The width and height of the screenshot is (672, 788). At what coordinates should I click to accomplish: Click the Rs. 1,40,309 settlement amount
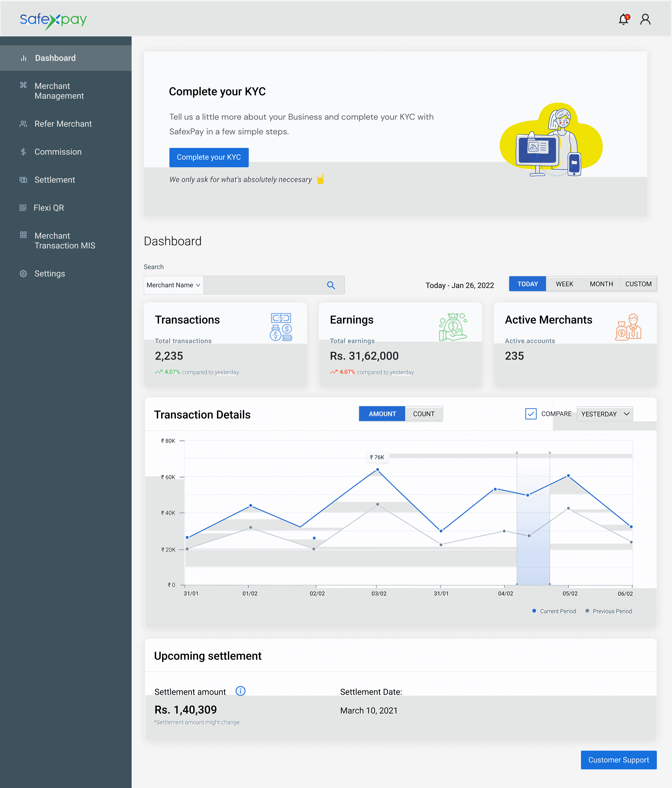[x=186, y=710]
